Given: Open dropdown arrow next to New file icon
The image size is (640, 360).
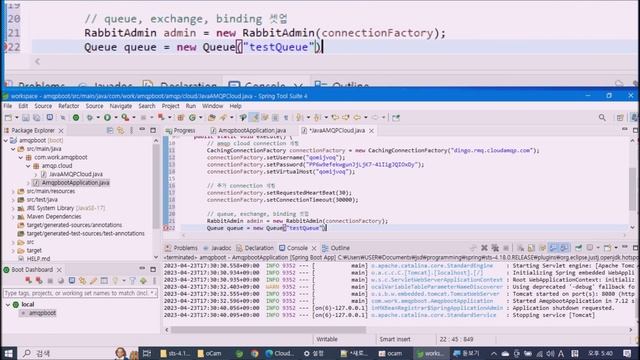Looking at the screenshot, I should click(x=17, y=118).
